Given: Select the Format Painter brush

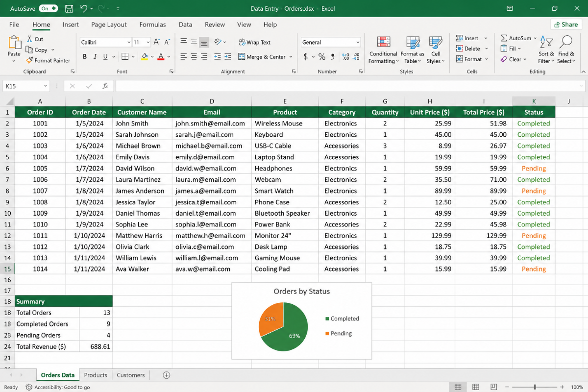Looking at the screenshot, I should [x=30, y=60].
